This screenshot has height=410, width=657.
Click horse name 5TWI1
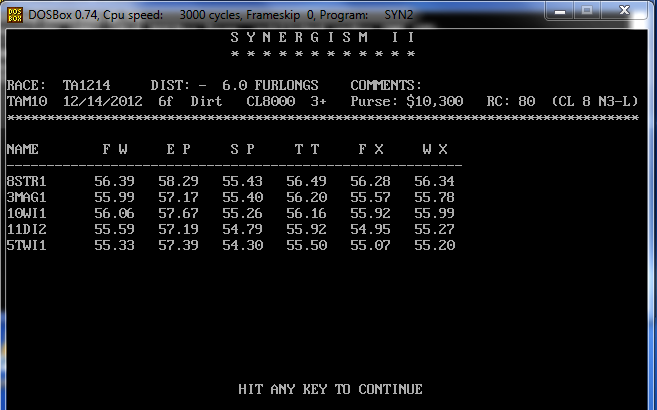tap(26, 245)
